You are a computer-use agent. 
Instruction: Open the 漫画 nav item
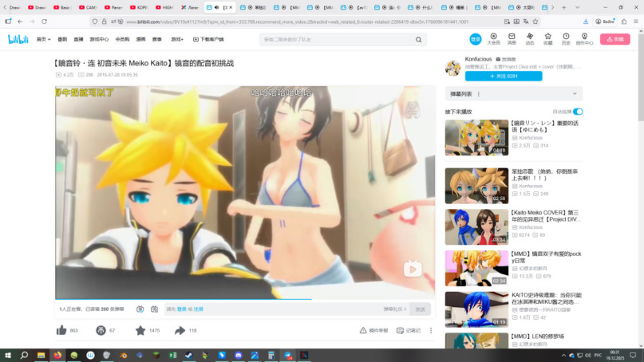(x=141, y=39)
